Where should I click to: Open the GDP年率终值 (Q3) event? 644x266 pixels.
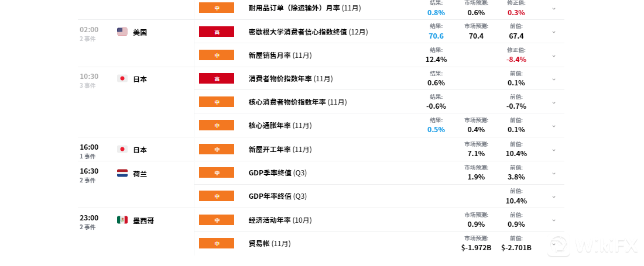point(278,196)
